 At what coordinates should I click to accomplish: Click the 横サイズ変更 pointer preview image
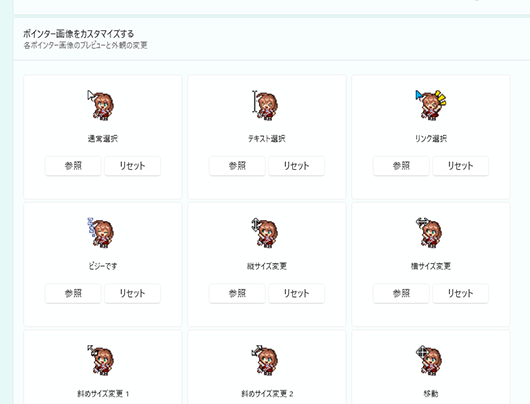[x=429, y=233]
